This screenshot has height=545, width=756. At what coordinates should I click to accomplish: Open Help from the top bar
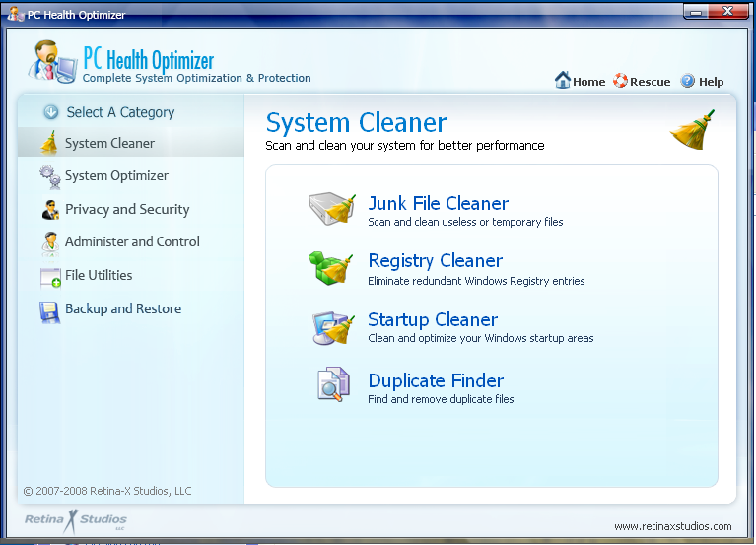point(712,82)
